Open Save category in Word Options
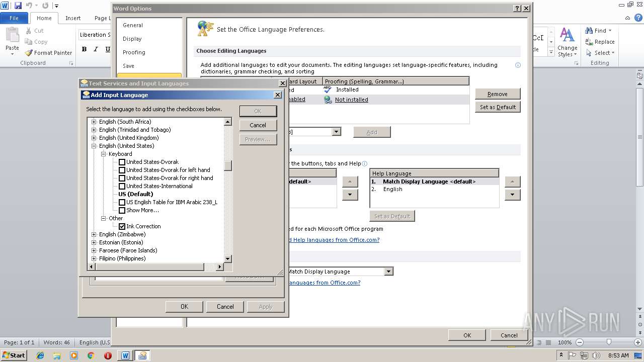Screen dimensions: 644x362 click(x=149, y=66)
